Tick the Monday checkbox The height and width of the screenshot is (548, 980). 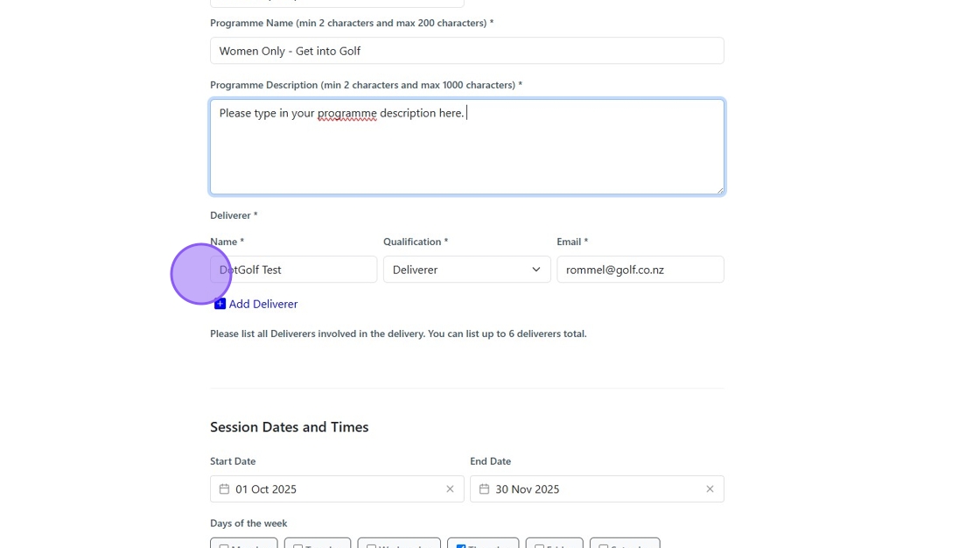coord(224,545)
